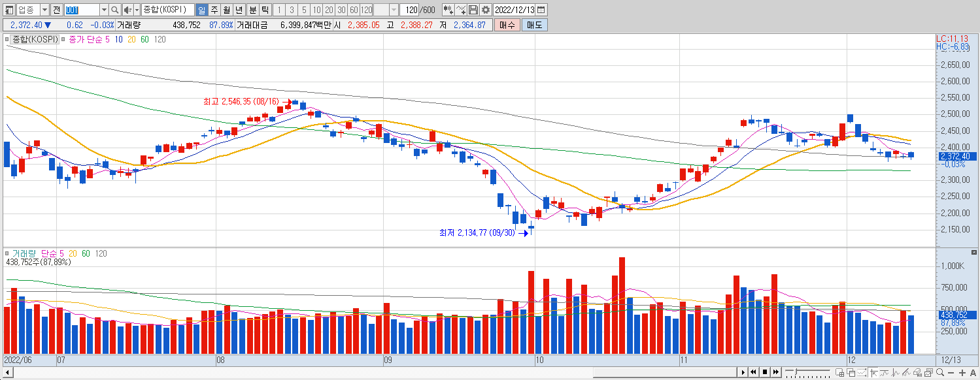The height and width of the screenshot is (380, 980).
Task: Click the stop button in chart replay controls
Action: [765, 372]
